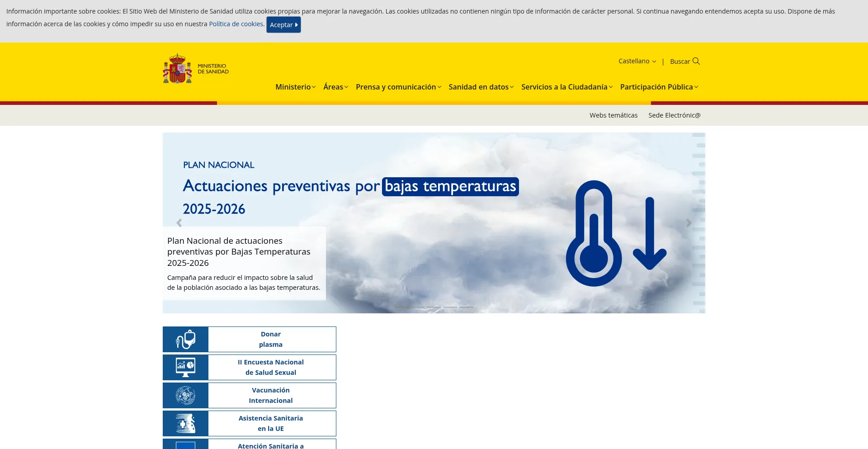868x449 pixels.
Task: Open the Ministerio dropdown menu
Action: [295, 87]
